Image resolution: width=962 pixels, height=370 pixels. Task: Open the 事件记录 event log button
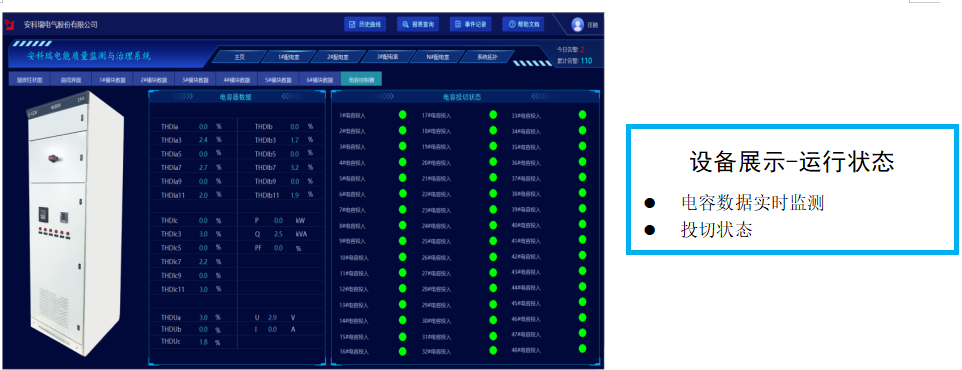coord(471,25)
